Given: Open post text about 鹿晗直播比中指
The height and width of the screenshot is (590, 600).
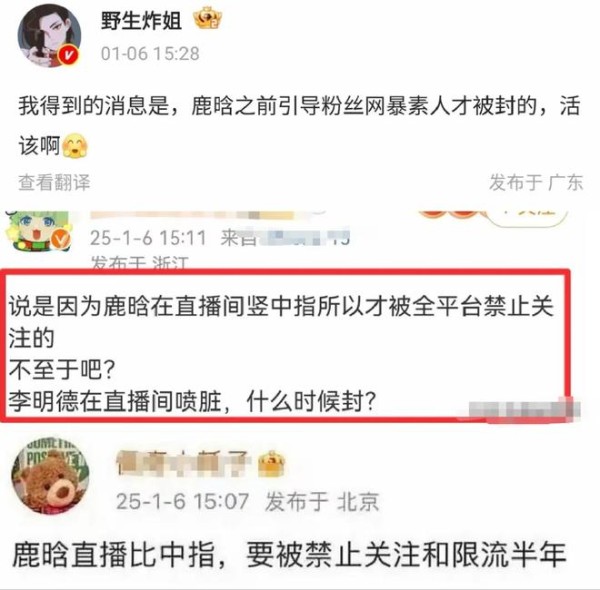Looking at the screenshot, I should (289, 554).
